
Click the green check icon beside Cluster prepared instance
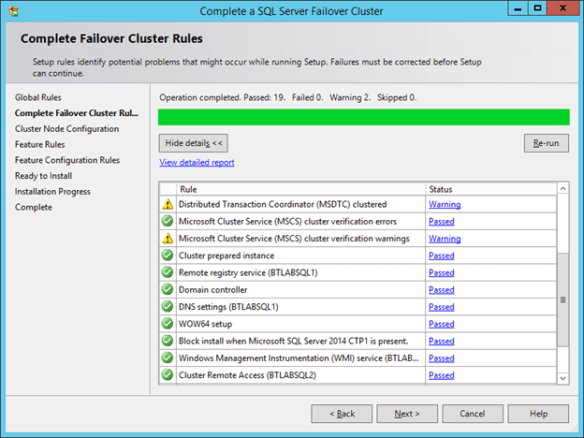pos(168,255)
